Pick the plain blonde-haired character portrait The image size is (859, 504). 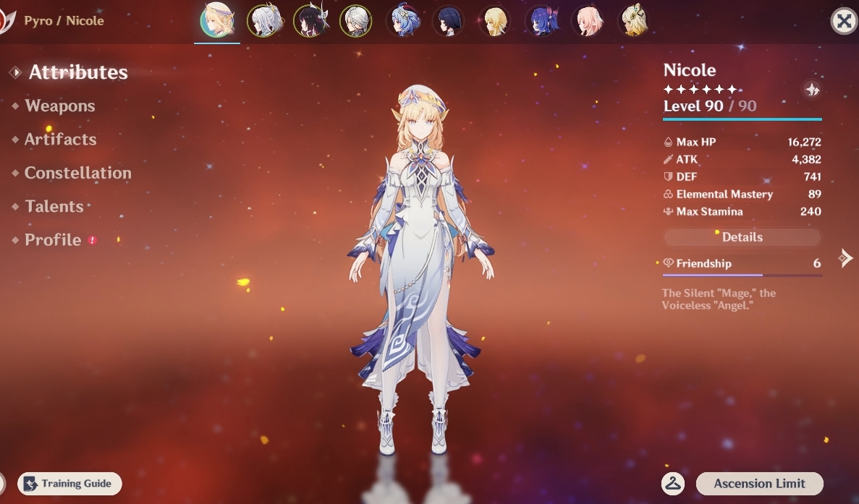[x=495, y=21]
